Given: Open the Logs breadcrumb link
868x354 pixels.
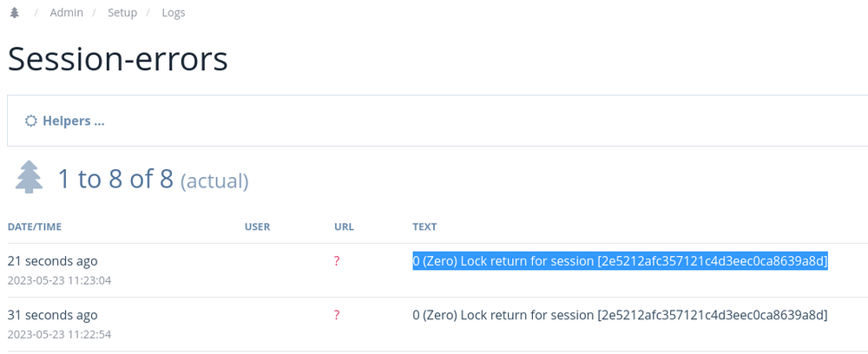Looking at the screenshot, I should (x=173, y=12).
